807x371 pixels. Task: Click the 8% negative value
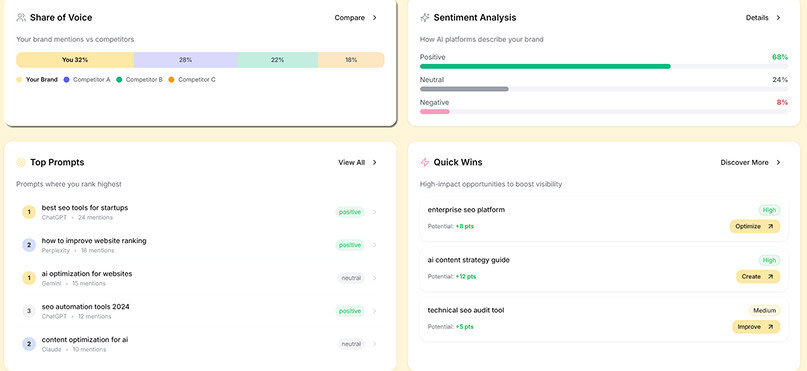point(782,102)
